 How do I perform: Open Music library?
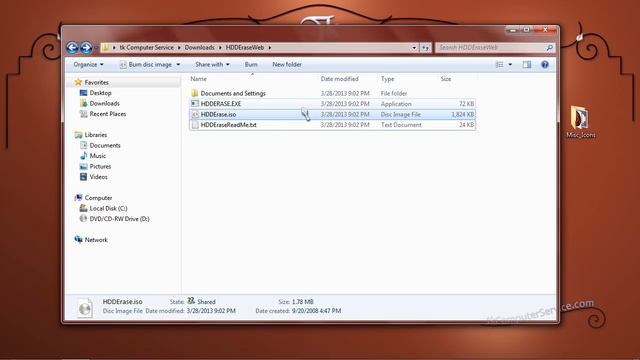point(98,156)
